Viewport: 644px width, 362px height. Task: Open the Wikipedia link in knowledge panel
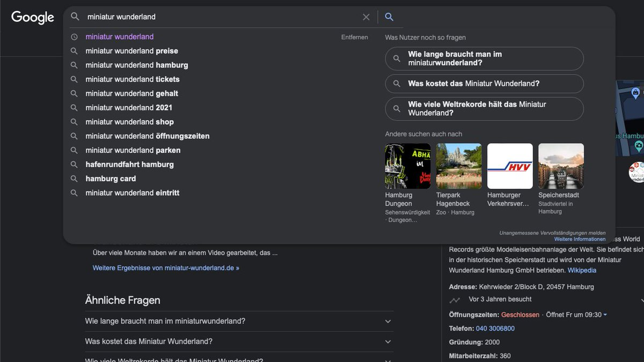click(582, 270)
